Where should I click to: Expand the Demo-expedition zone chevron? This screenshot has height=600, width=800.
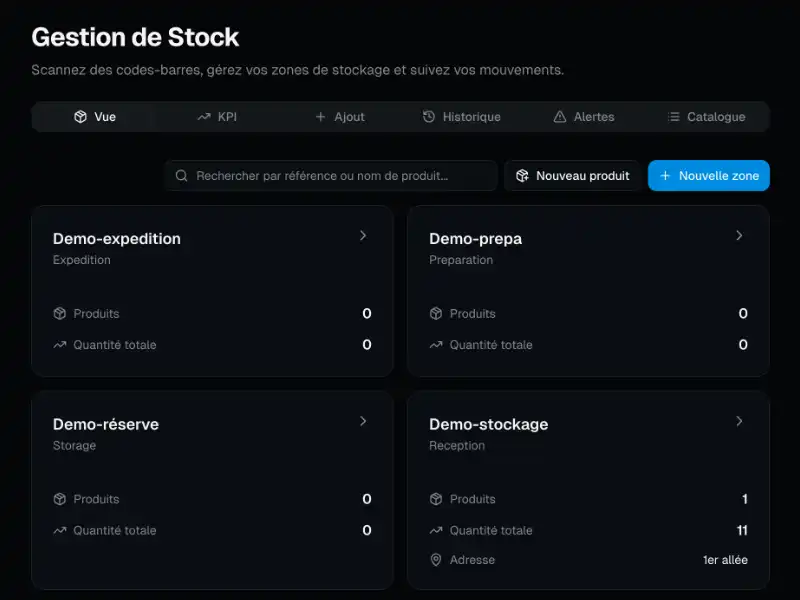[363, 236]
